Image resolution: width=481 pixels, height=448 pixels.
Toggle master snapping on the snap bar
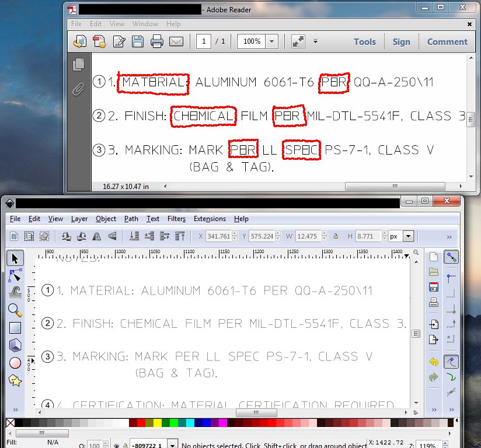tap(451, 257)
